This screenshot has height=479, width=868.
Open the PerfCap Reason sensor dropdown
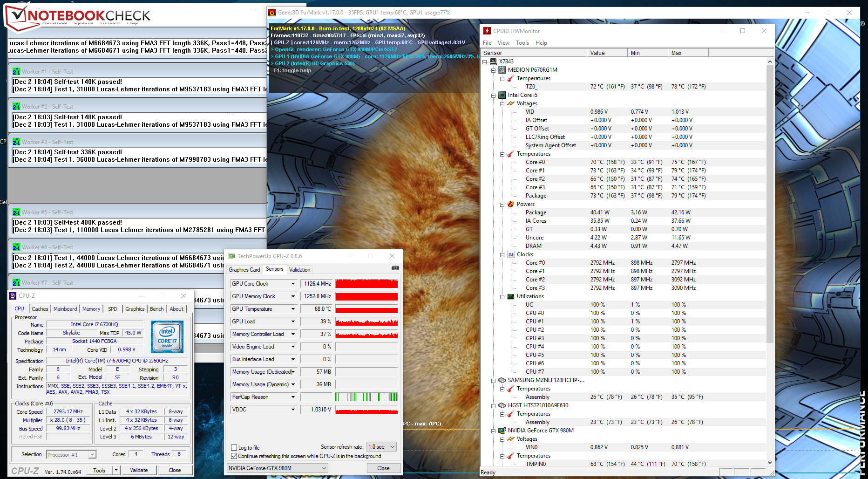pos(293,397)
